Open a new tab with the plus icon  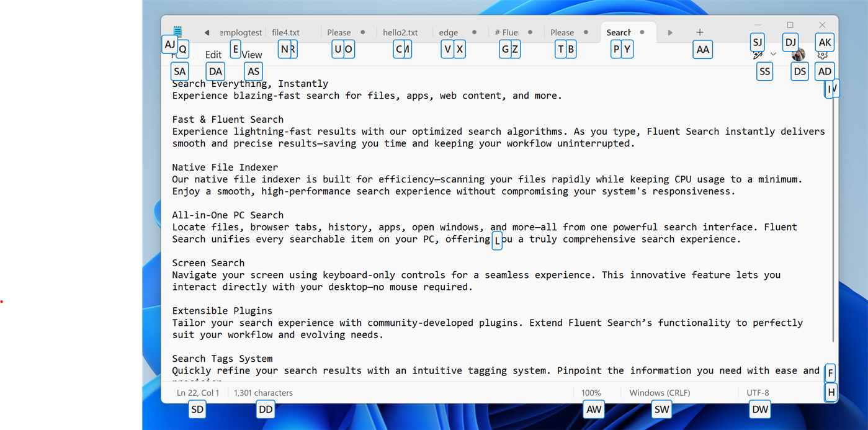pyautogui.click(x=700, y=32)
